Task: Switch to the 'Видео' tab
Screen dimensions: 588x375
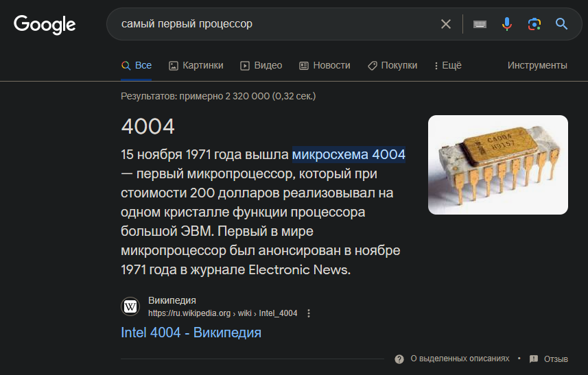Action: tap(261, 66)
